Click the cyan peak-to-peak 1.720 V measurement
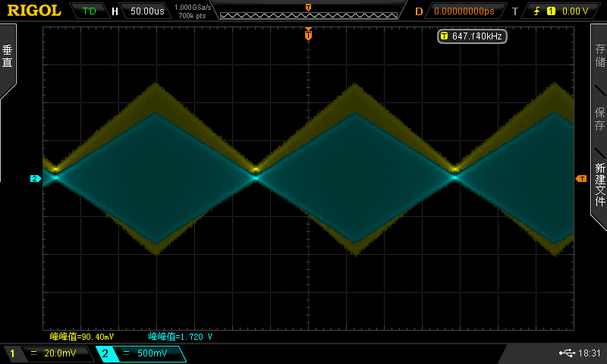Viewport: 607px width, 364px height. [181, 337]
